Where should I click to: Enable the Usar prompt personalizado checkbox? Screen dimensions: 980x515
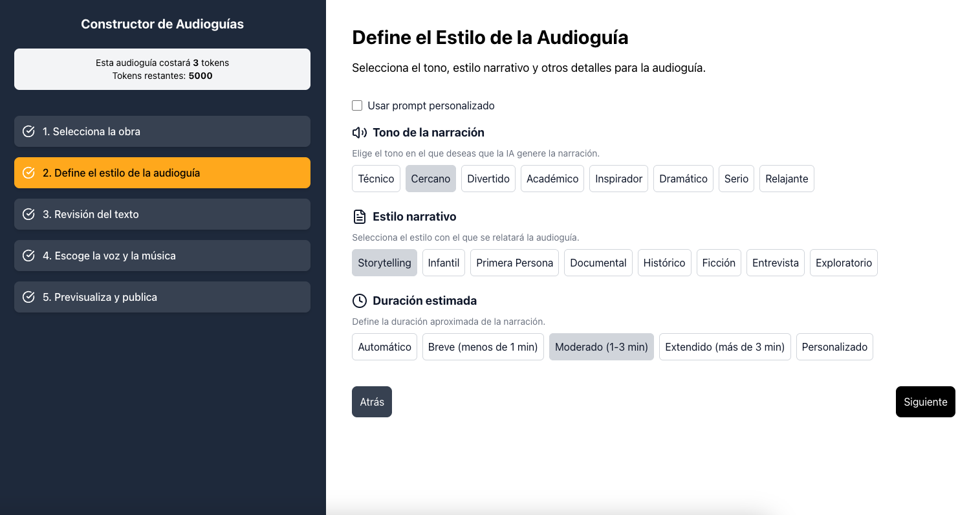point(357,105)
